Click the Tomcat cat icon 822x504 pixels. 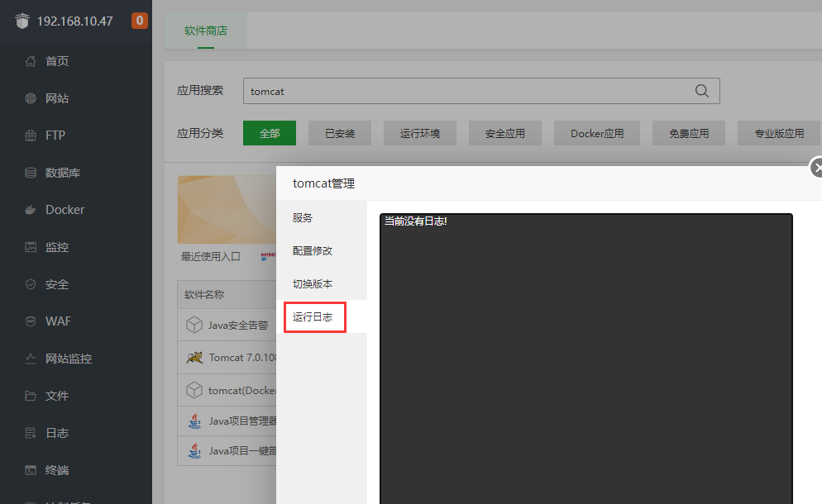(x=194, y=357)
